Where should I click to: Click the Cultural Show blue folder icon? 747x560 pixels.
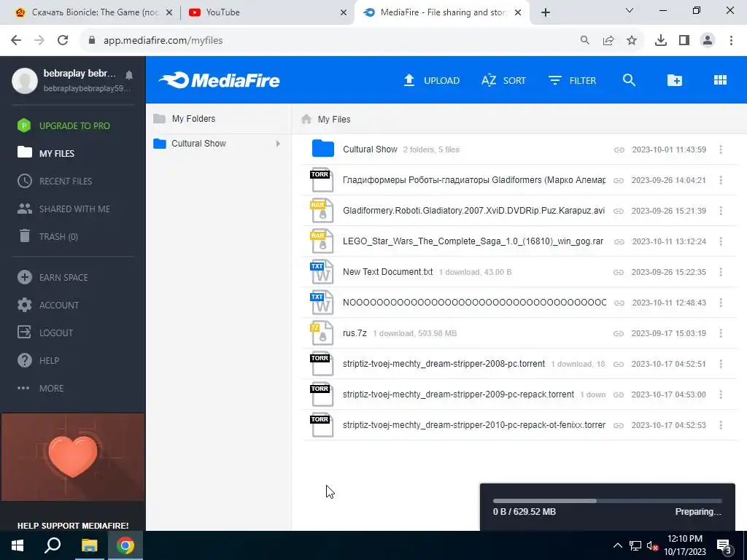322,149
